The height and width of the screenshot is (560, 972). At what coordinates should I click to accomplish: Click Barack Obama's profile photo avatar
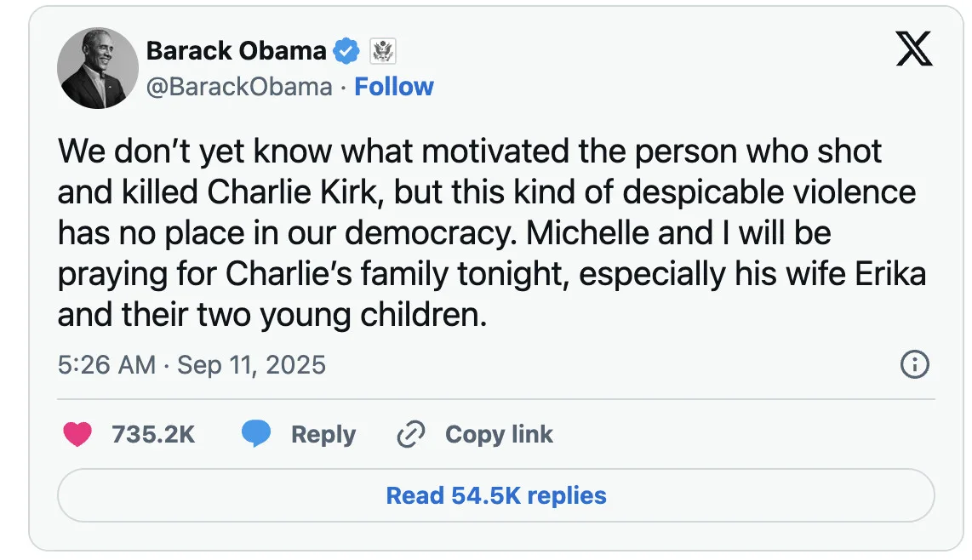point(97,68)
